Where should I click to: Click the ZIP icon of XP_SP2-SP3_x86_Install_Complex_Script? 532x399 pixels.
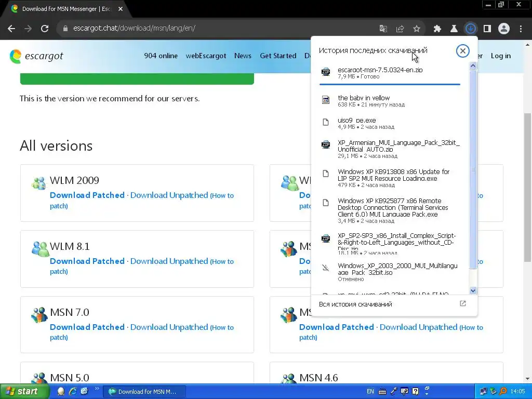[x=326, y=238]
